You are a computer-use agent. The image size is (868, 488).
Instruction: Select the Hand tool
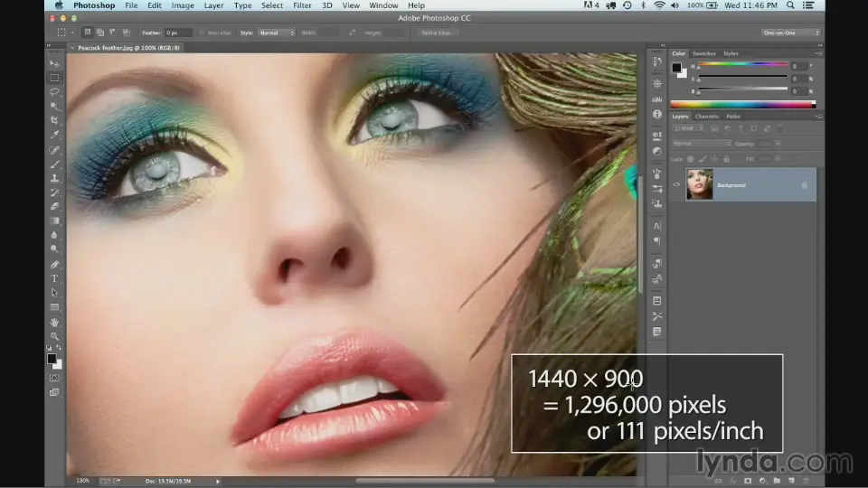pyautogui.click(x=54, y=322)
